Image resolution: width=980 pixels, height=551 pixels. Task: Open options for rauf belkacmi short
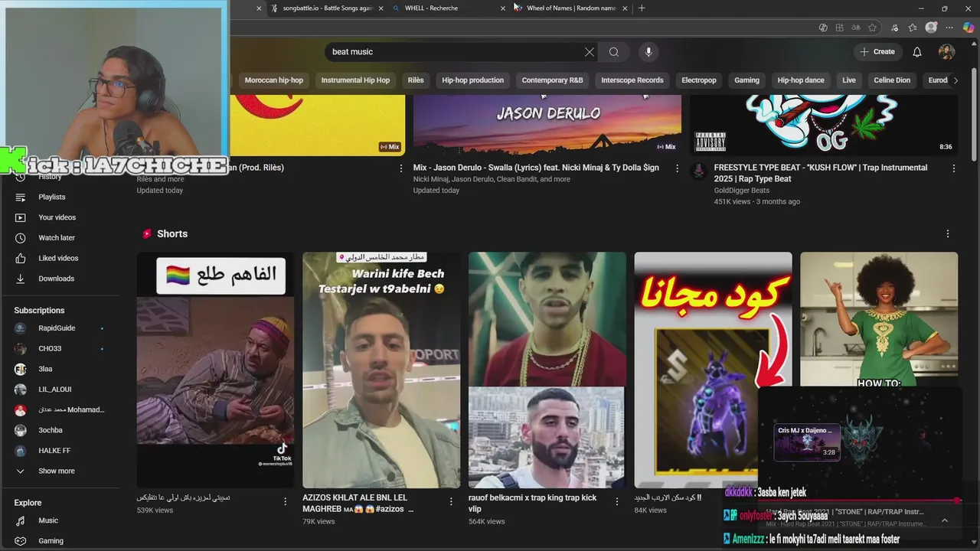pos(617,502)
